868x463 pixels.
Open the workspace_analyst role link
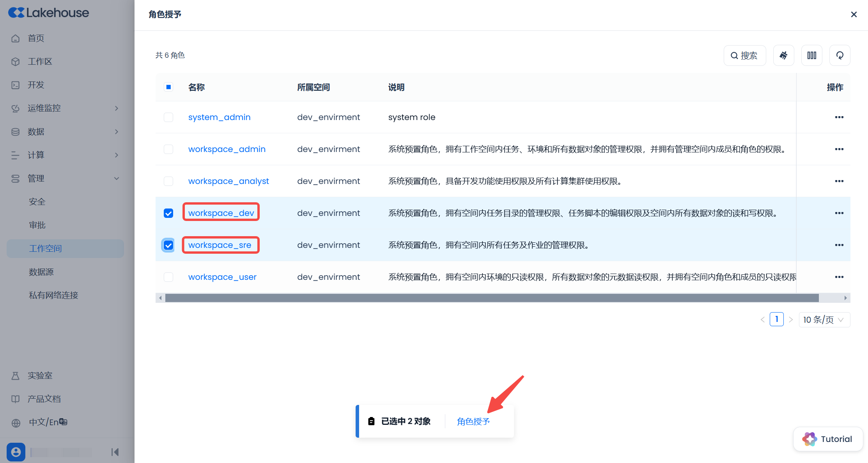coord(229,181)
